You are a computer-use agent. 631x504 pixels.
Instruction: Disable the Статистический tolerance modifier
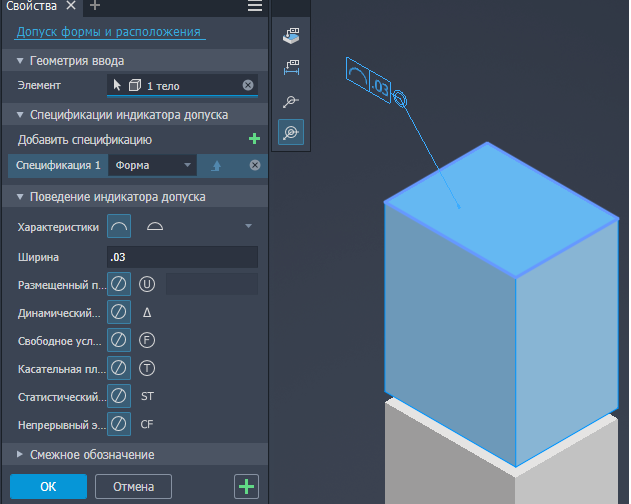pos(119,396)
